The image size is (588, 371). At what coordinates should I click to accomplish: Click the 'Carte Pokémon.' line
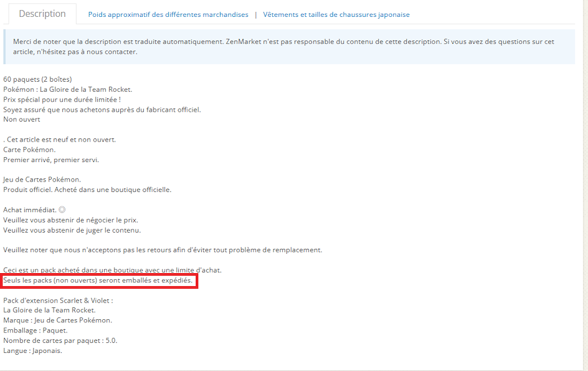point(29,150)
